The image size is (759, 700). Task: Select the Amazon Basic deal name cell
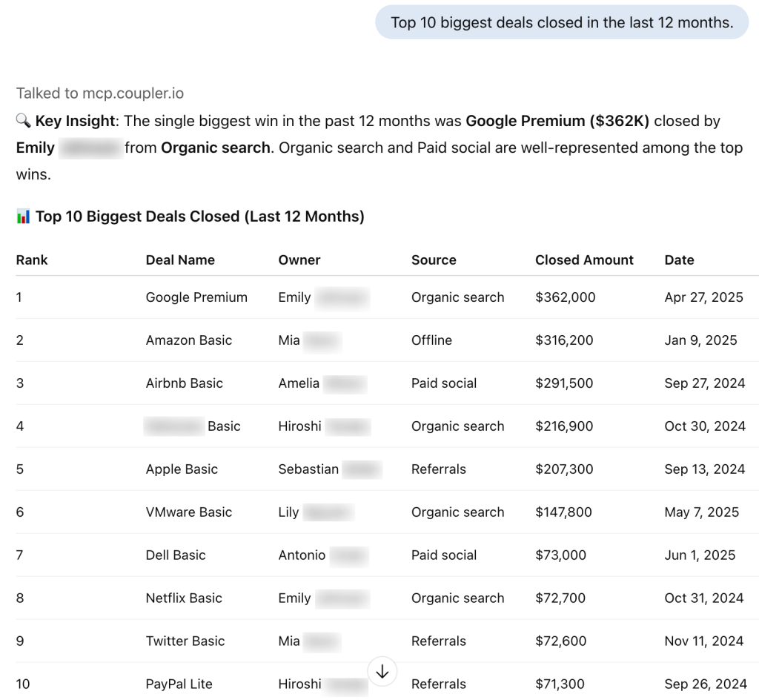pyautogui.click(x=189, y=340)
